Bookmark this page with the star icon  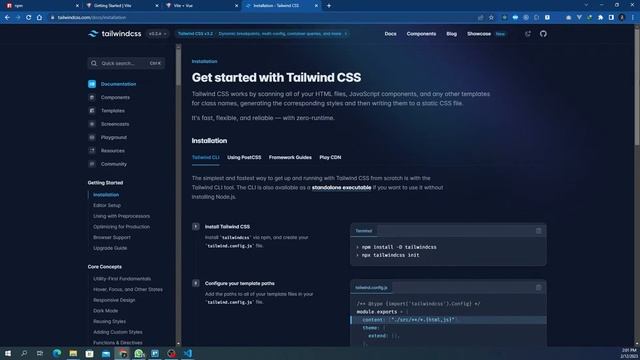pos(491,18)
